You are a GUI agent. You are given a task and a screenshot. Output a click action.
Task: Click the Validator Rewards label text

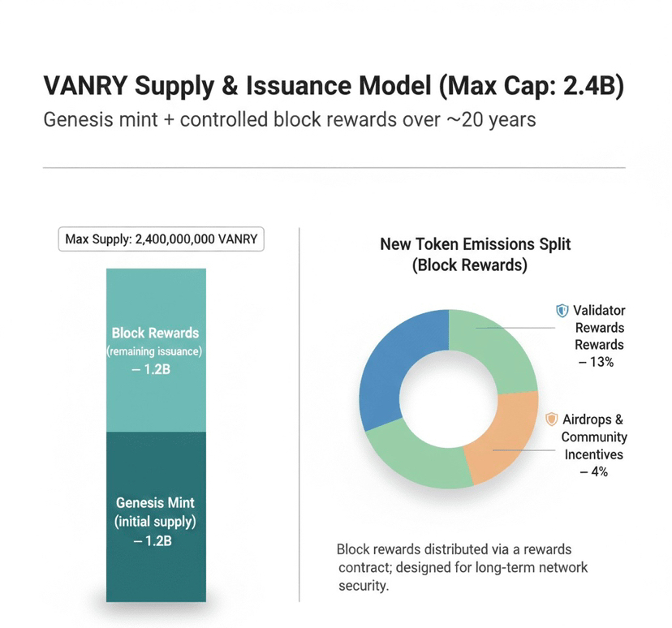599,328
